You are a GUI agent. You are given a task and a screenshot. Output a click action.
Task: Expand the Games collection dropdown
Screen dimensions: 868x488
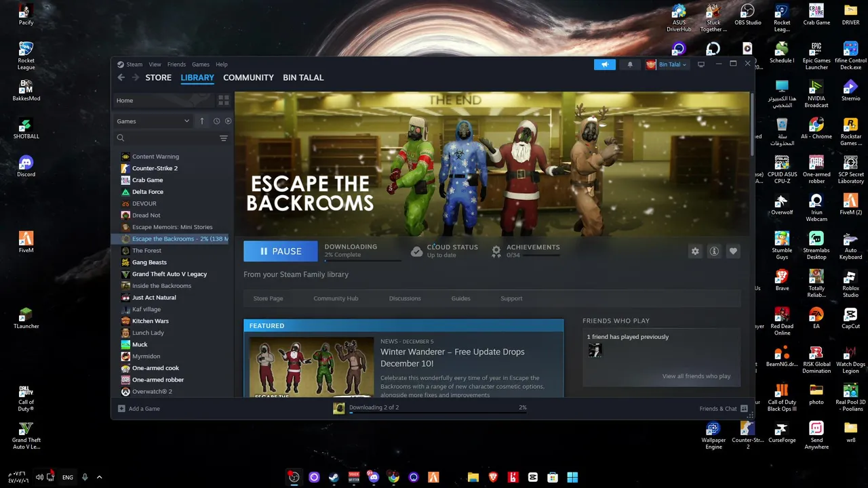[x=153, y=121]
